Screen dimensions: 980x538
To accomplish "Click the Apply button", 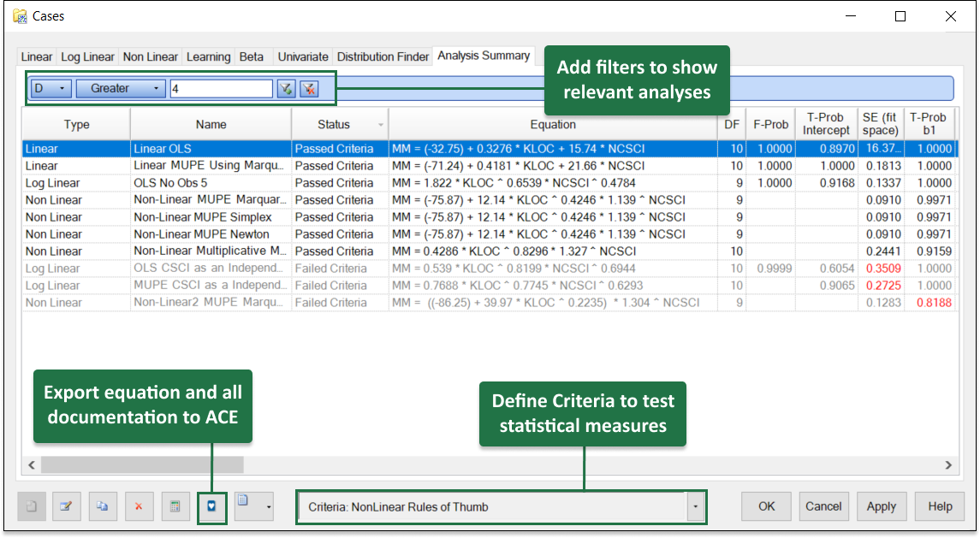I will tap(882, 506).
